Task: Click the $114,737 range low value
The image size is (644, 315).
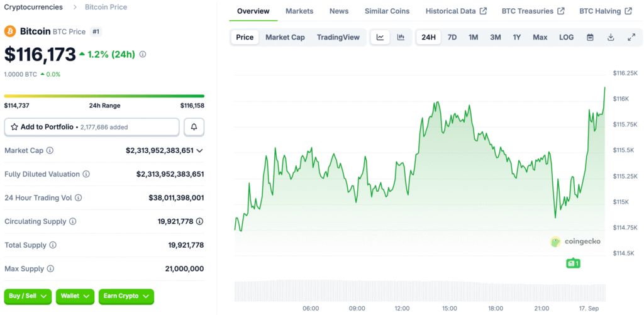Action: tap(16, 106)
